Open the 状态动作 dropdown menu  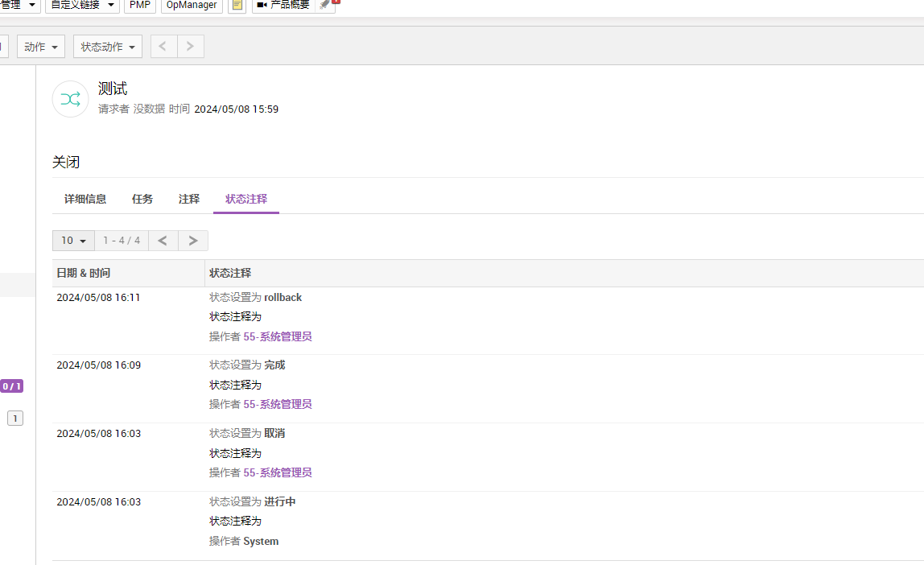point(107,47)
